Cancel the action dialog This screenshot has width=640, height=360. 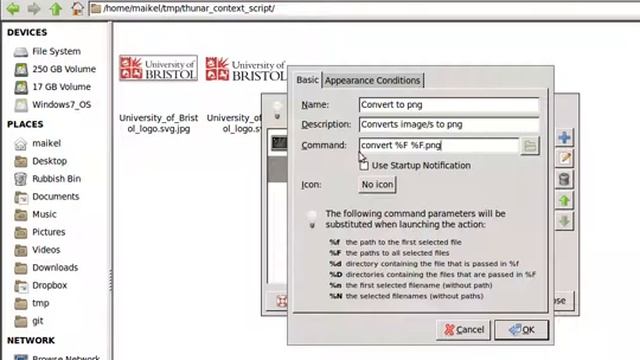[463, 330]
